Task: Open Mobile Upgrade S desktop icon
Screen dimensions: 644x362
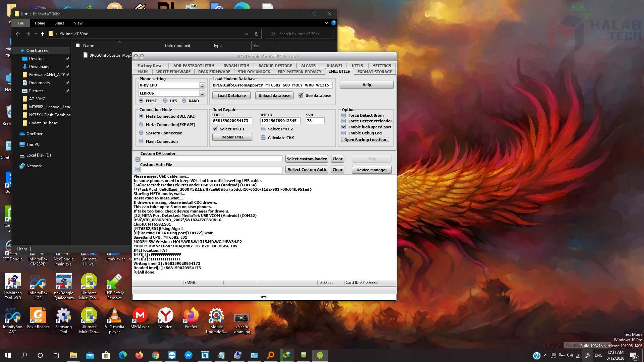Action: (x=216, y=320)
